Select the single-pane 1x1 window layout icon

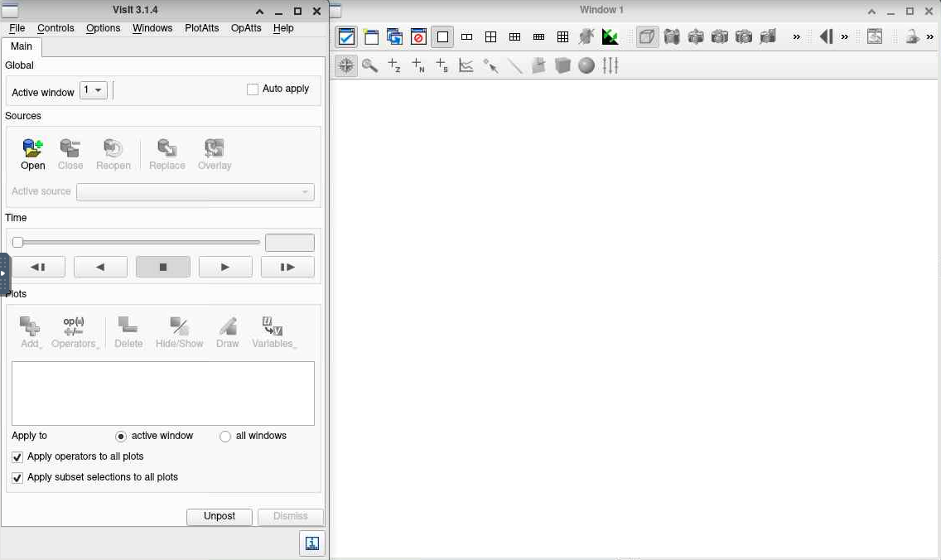tap(442, 37)
